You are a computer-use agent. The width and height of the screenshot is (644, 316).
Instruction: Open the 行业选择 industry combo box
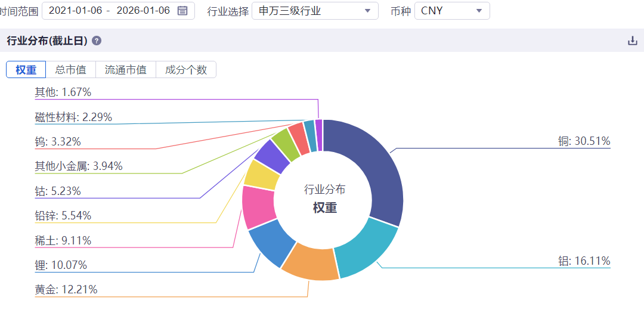[315, 11]
